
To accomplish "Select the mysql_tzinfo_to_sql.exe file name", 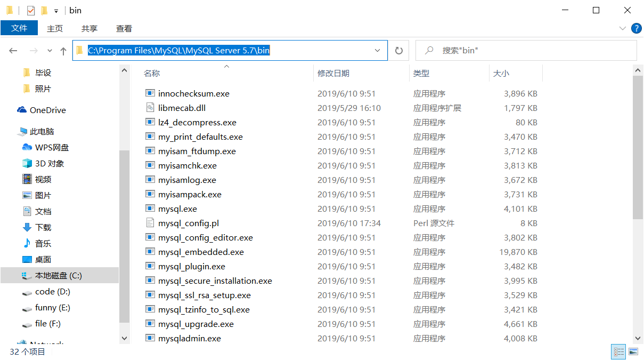I will click(x=204, y=309).
